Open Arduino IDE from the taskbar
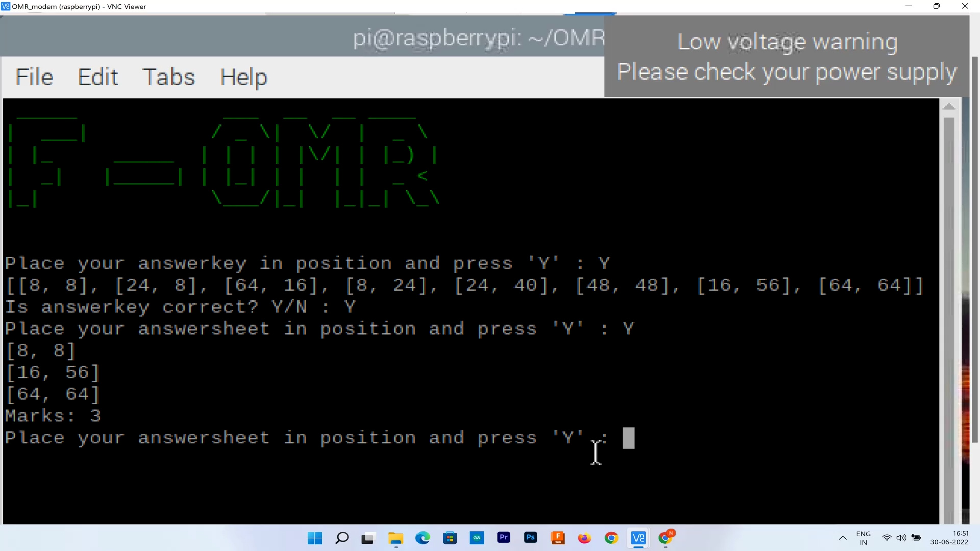 click(x=477, y=538)
